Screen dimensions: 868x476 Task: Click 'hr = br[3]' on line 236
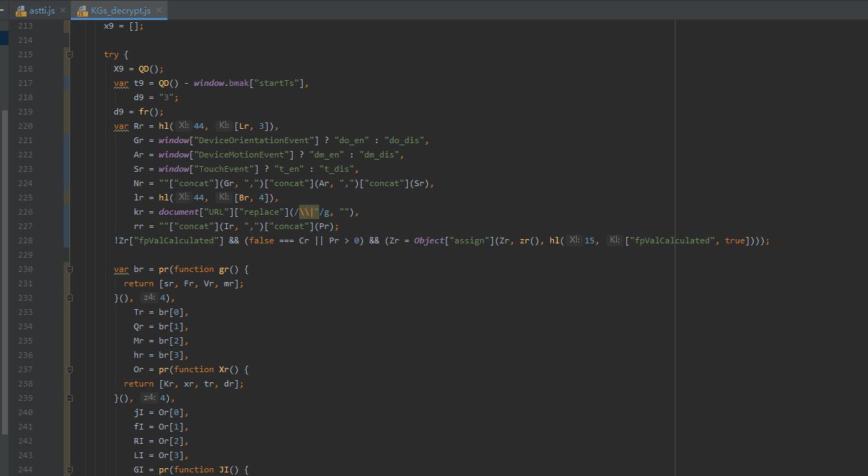(161, 355)
